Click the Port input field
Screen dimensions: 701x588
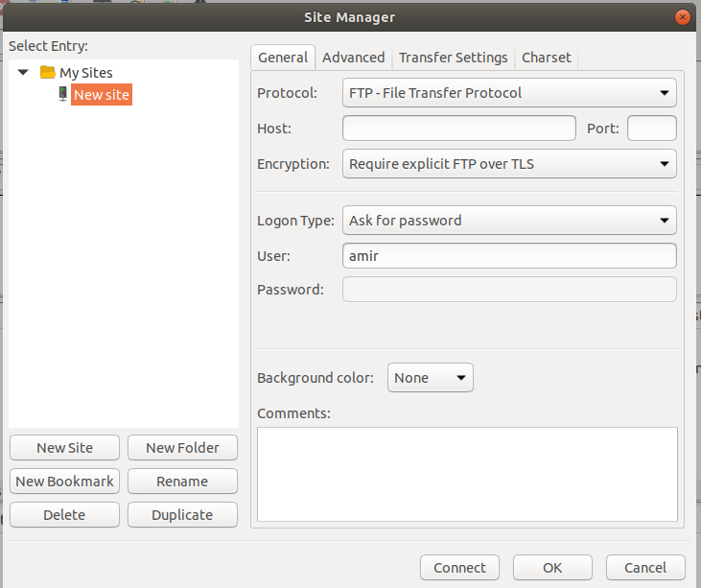(652, 129)
